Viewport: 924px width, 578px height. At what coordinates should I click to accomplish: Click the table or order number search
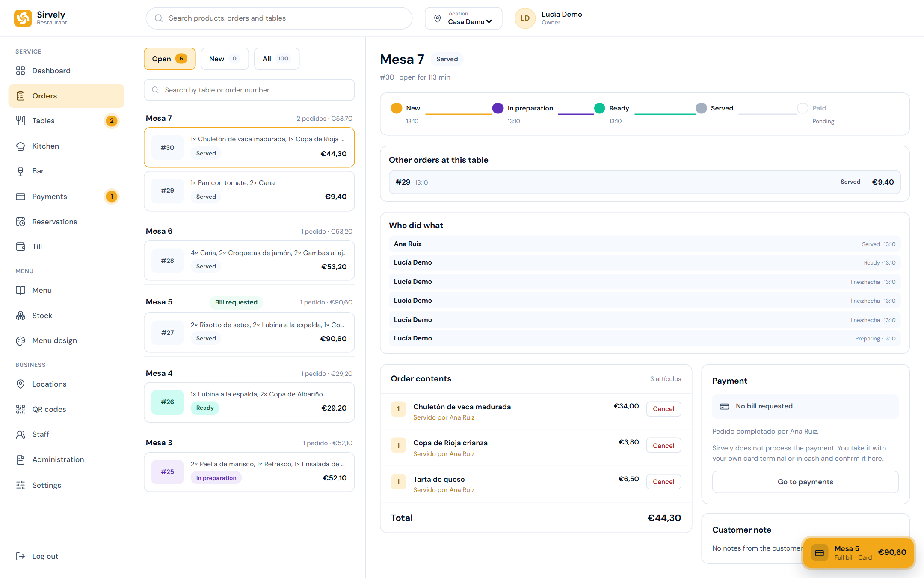point(249,90)
